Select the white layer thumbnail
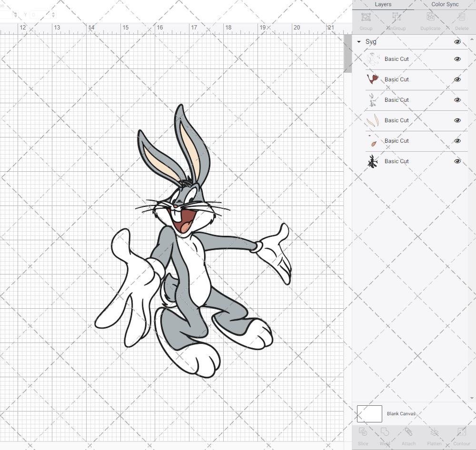This screenshot has height=450, width=476. pos(373,59)
